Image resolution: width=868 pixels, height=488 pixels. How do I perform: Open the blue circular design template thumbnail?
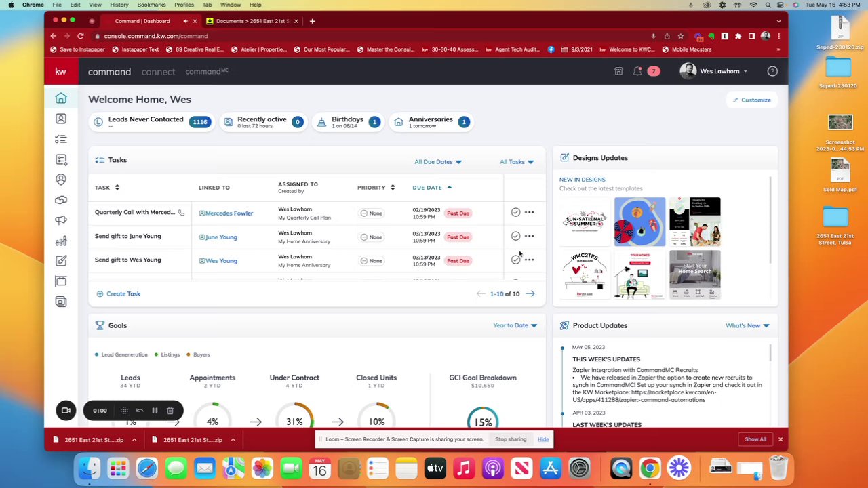(639, 222)
